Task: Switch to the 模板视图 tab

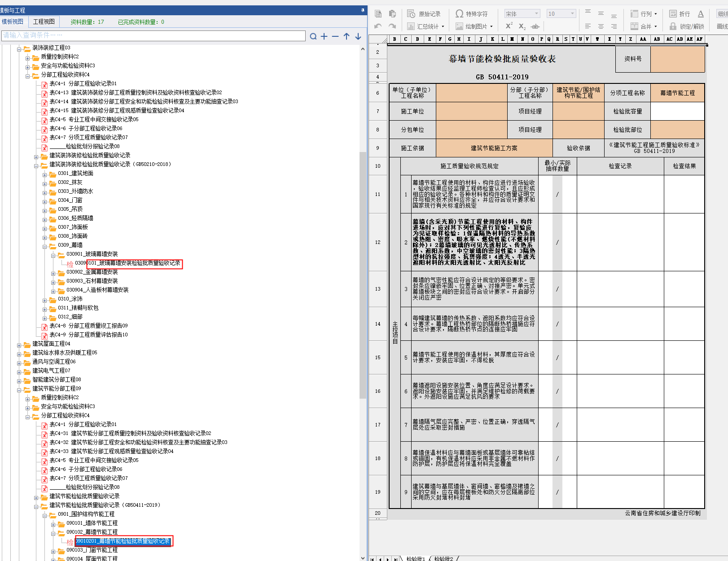Action: (x=13, y=22)
